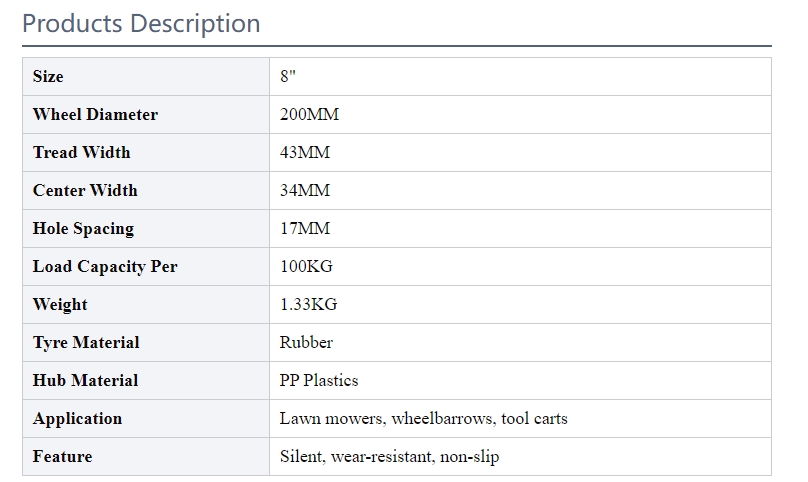Select the Wheel Diameter label
808x482 pixels.
[x=95, y=114]
